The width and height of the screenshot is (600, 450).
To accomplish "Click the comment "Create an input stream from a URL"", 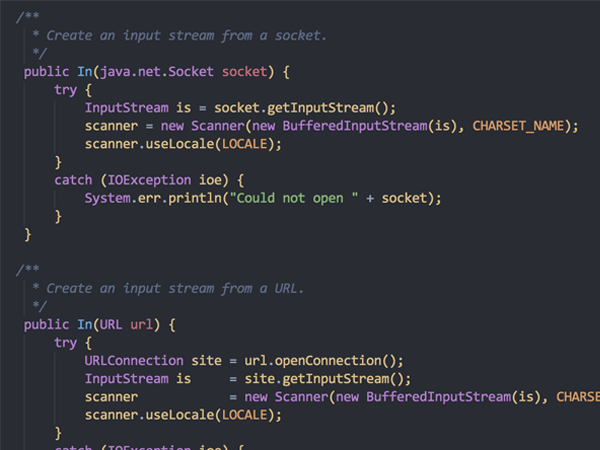I will click(175, 289).
